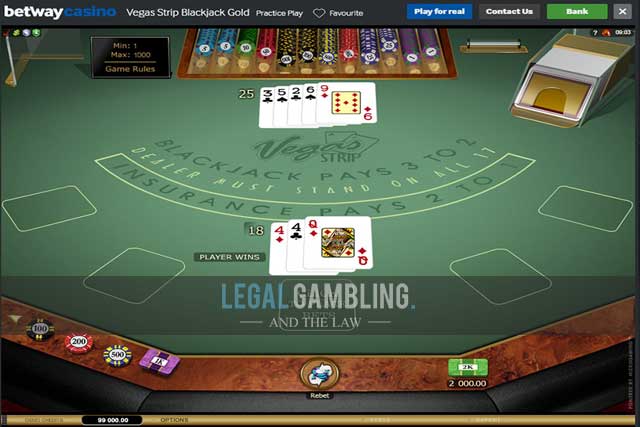Image resolution: width=640 pixels, height=427 pixels.
Task: Click the green round icon top-left
Action: [37, 33]
